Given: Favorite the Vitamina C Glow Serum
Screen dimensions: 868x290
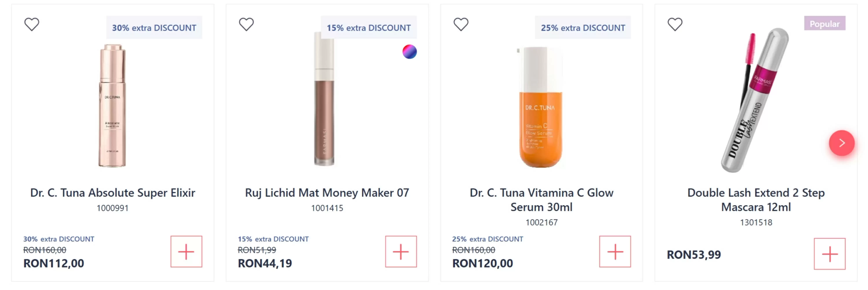Looking at the screenshot, I should point(461,24).
